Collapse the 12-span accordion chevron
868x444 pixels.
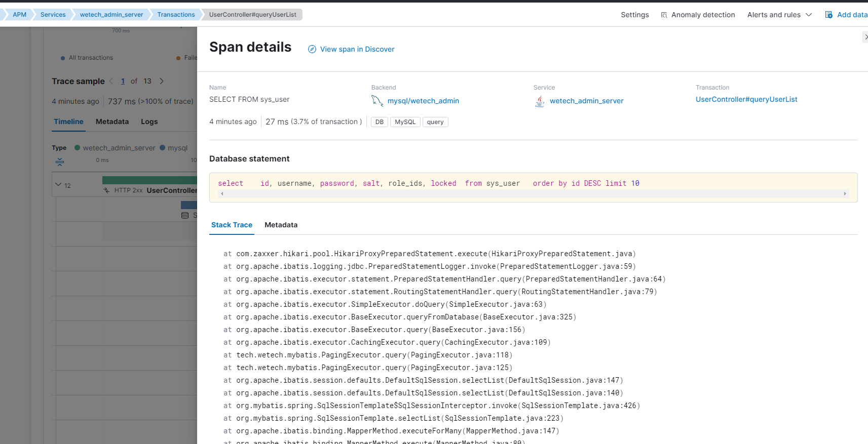tap(58, 185)
